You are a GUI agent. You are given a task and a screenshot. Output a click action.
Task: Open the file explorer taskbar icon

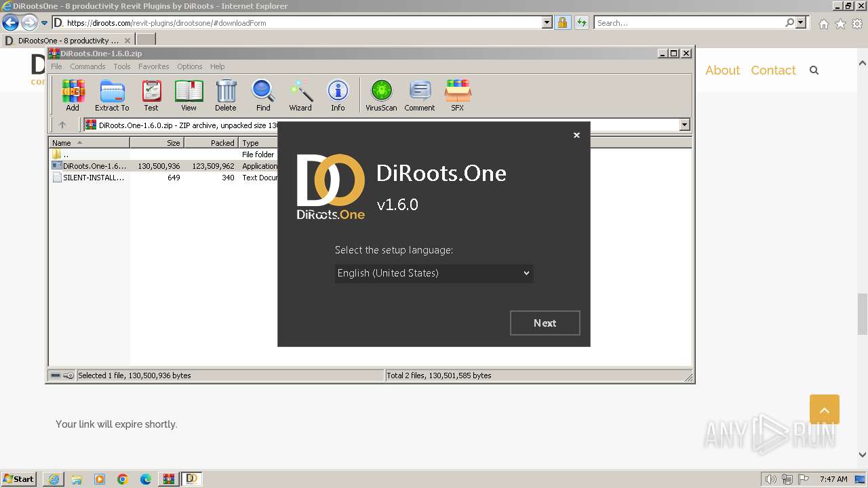[77, 479]
